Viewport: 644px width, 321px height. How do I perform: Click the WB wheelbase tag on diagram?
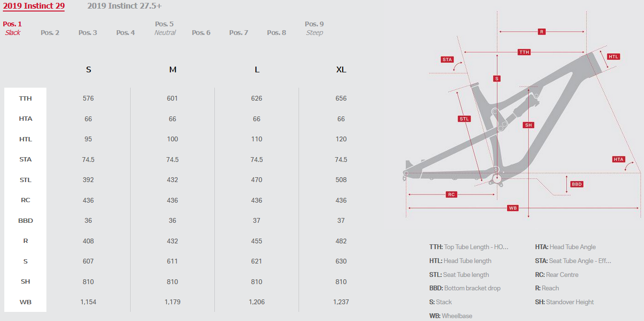(x=513, y=208)
